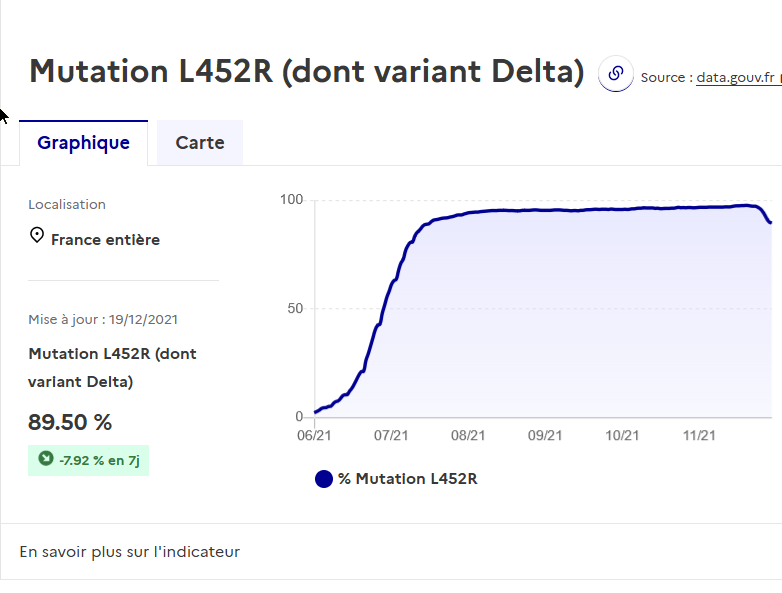Click the Mutation L452R page heading
This screenshot has height=593, width=782.
point(306,72)
